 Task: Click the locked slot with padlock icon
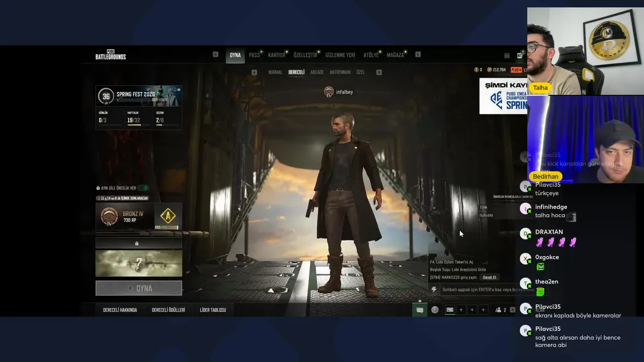pyautogui.click(x=138, y=243)
